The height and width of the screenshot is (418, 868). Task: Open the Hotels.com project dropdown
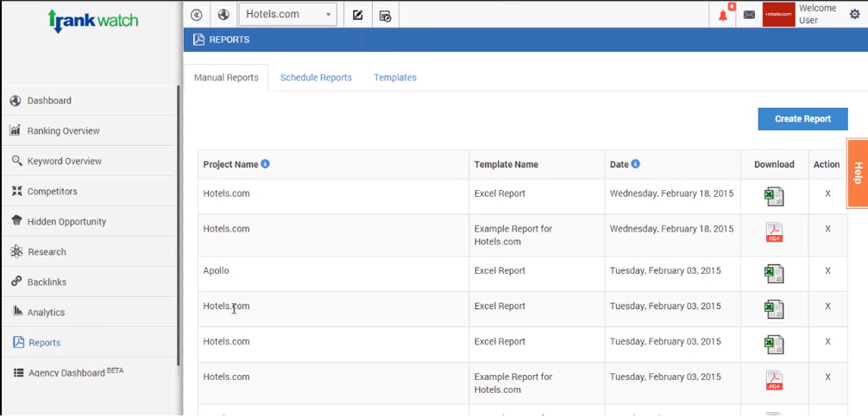(287, 15)
